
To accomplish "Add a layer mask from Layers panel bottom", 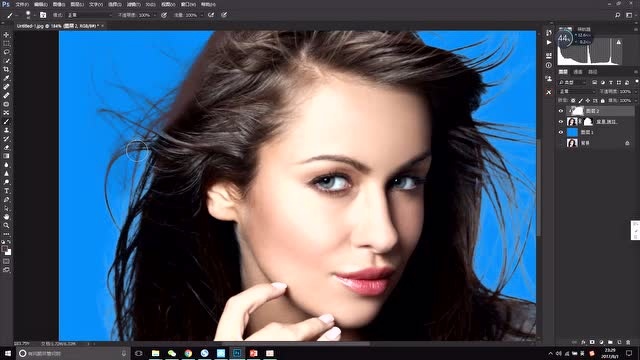I will pos(592,342).
